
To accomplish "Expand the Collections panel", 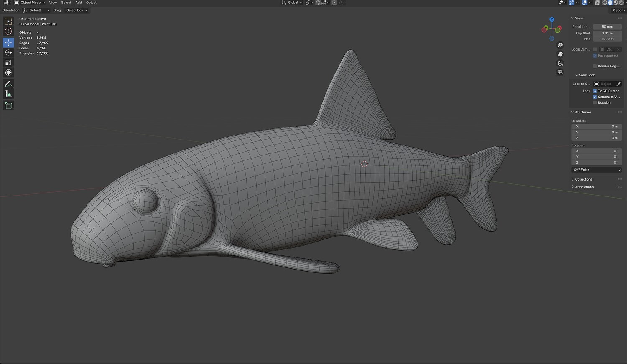I will click(x=582, y=179).
